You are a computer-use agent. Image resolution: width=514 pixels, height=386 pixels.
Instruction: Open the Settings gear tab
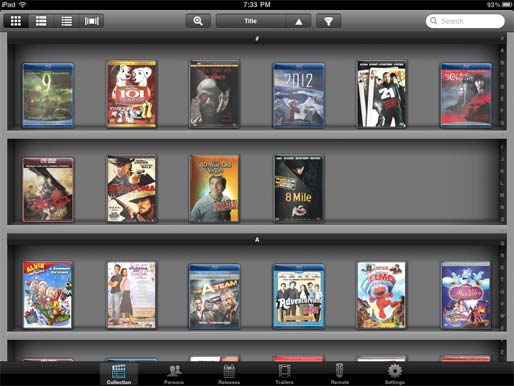(x=395, y=374)
